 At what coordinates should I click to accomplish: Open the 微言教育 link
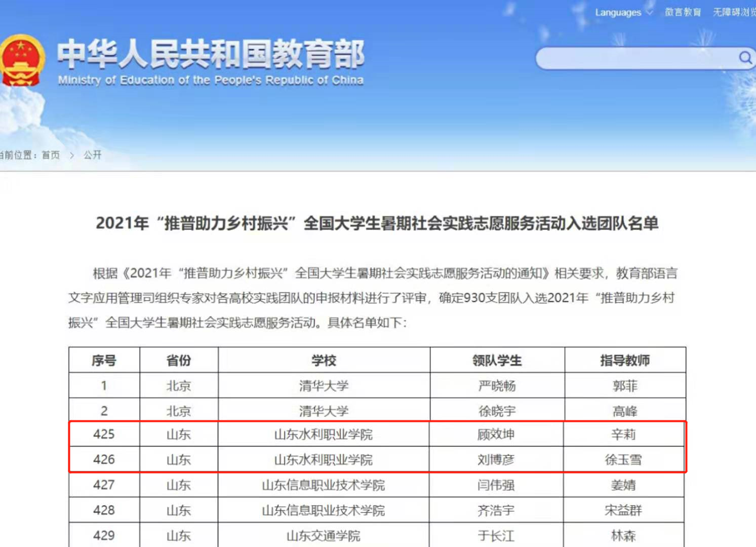click(683, 12)
